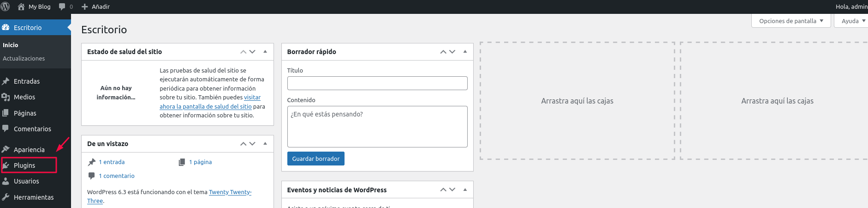The image size is (868, 208).
Task: Click the Páginas pages icon
Action: [x=6, y=113]
